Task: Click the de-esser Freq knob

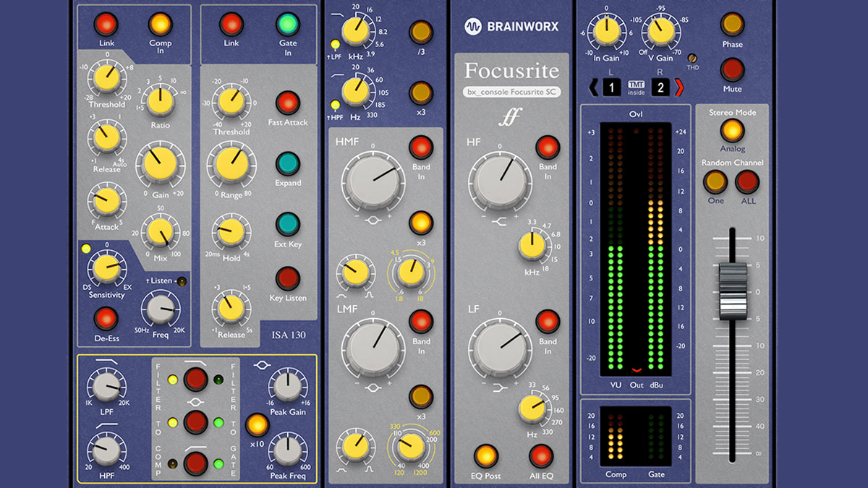Action: (x=159, y=310)
